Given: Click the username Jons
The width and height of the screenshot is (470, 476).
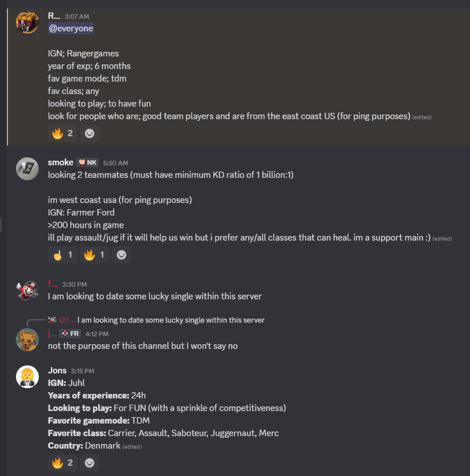Looking at the screenshot, I should (57, 370).
